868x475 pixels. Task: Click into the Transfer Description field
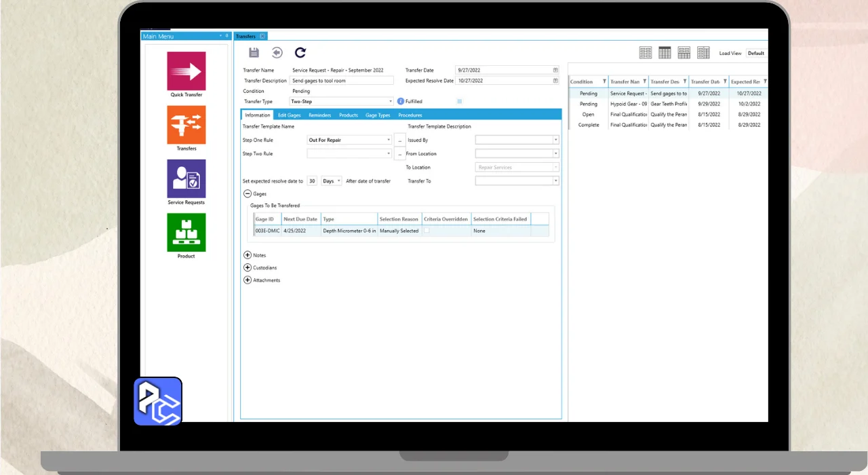click(342, 81)
